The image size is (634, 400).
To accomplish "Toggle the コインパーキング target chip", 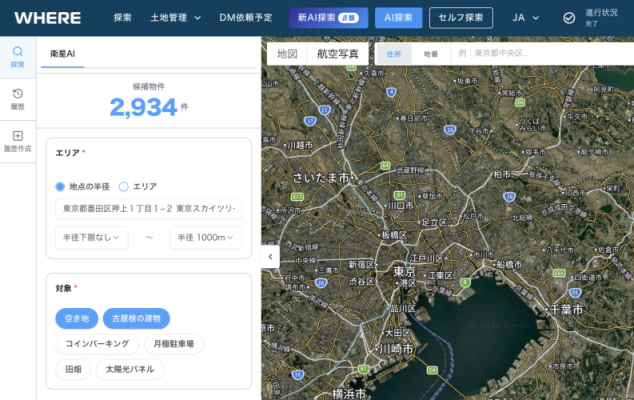I will pyautogui.click(x=97, y=344).
